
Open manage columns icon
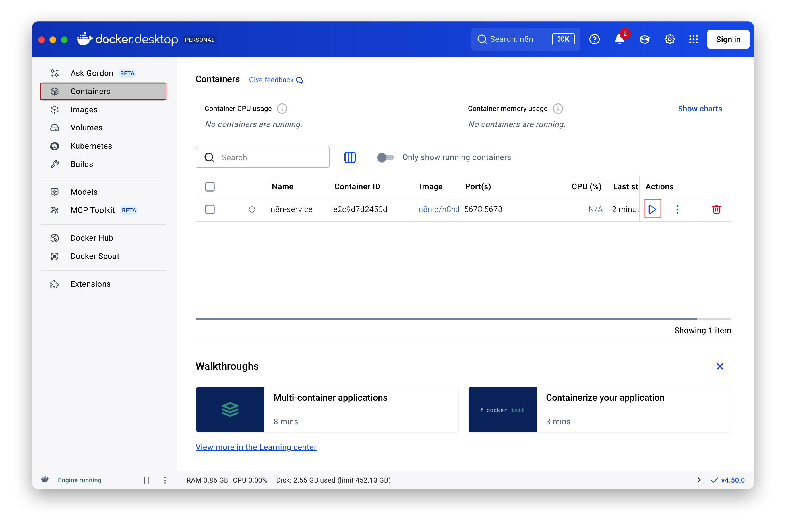(350, 157)
